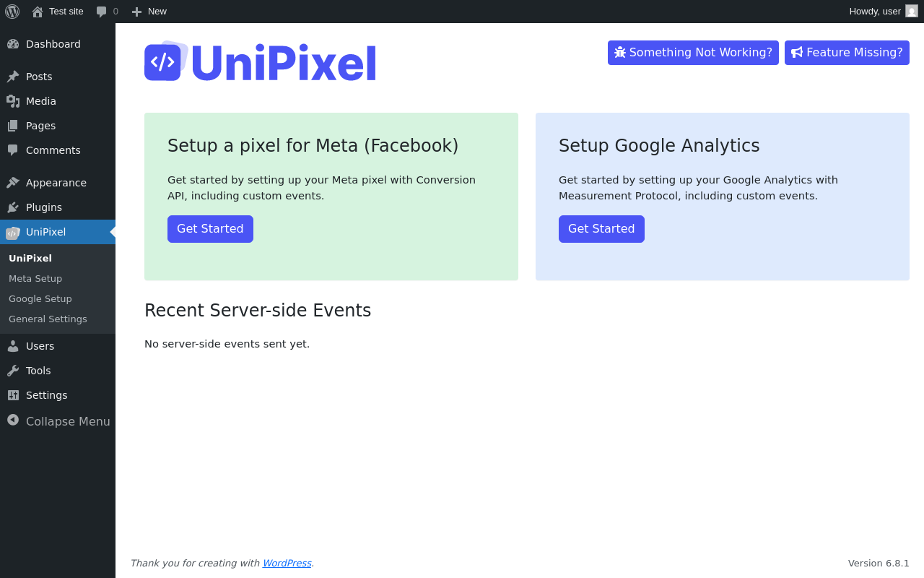Image resolution: width=924 pixels, height=578 pixels.
Task: Open the Meta Setup submenu item
Action: coord(35,278)
